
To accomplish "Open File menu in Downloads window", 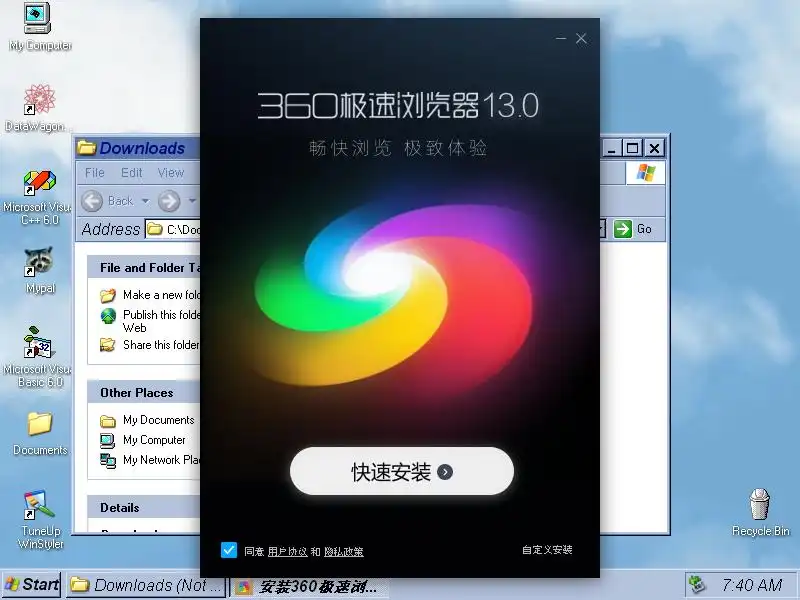I will (94, 173).
